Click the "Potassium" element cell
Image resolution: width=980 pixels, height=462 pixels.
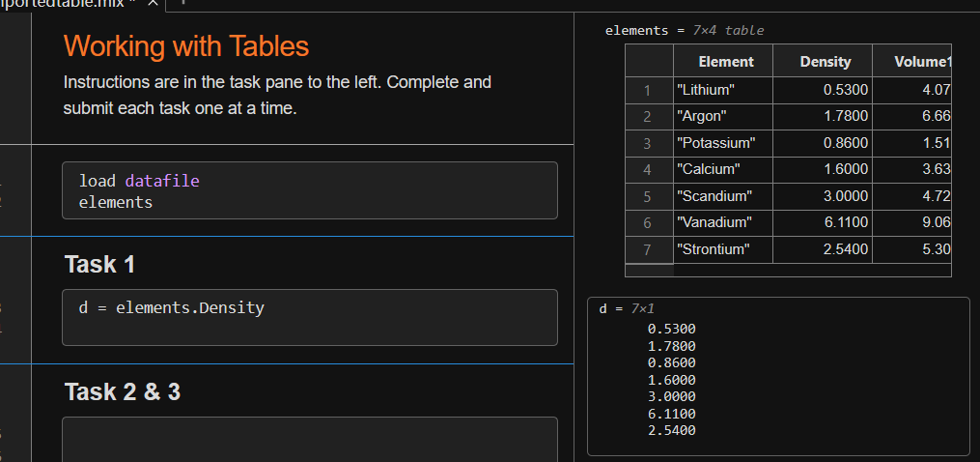click(714, 143)
